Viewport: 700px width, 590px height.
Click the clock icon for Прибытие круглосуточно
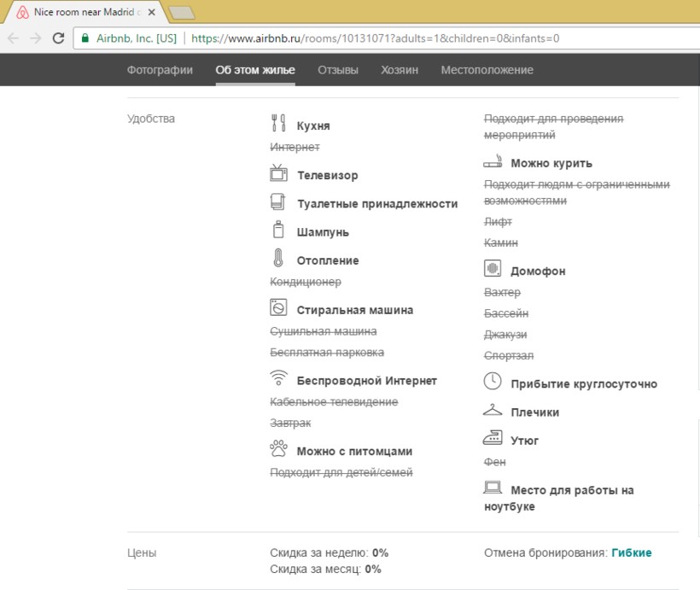pyautogui.click(x=493, y=381)
